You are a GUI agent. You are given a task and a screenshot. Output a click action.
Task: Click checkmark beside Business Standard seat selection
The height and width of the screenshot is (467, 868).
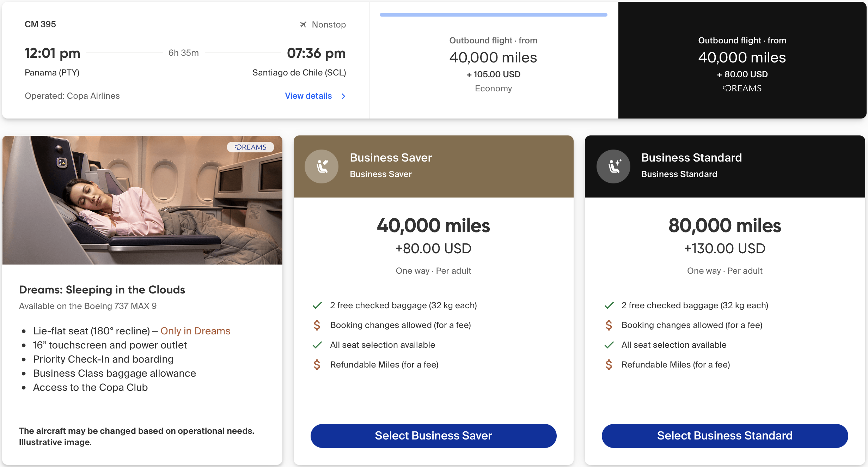pyautogui.click(x=609, y=345)
